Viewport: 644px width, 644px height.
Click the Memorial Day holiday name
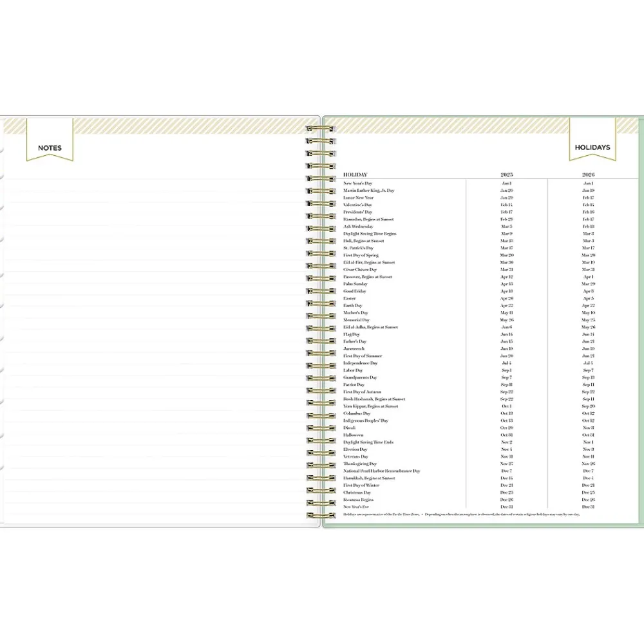click(356, 320)
